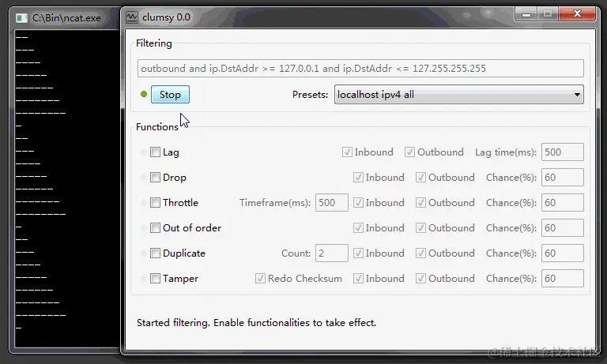
Task: Enable the Lag function checkbox
Action: click(155, 152)
